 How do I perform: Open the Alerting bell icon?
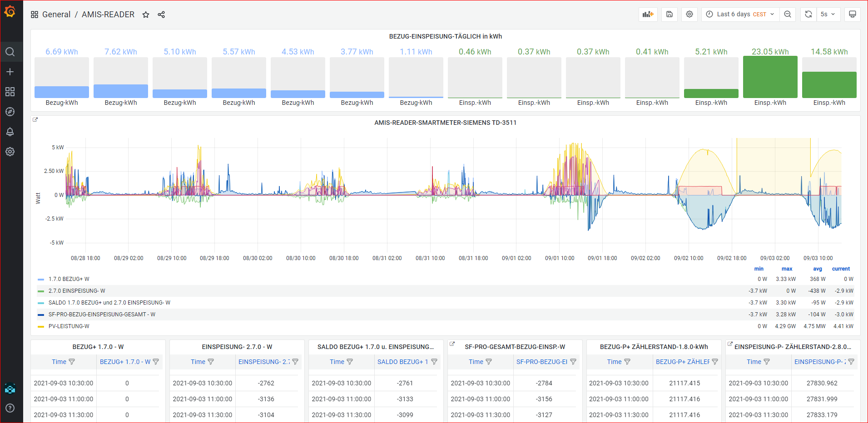10,132
